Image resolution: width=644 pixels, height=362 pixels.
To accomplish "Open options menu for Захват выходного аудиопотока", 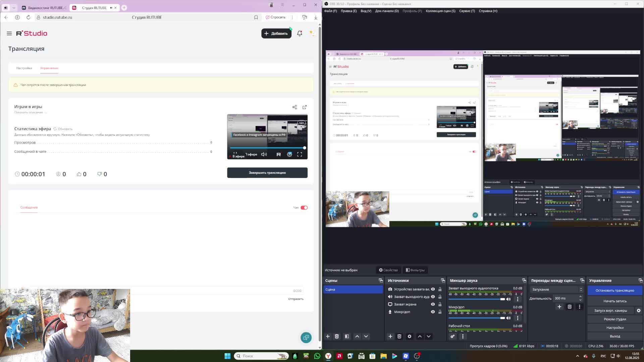I will click(x=518, y=299).
